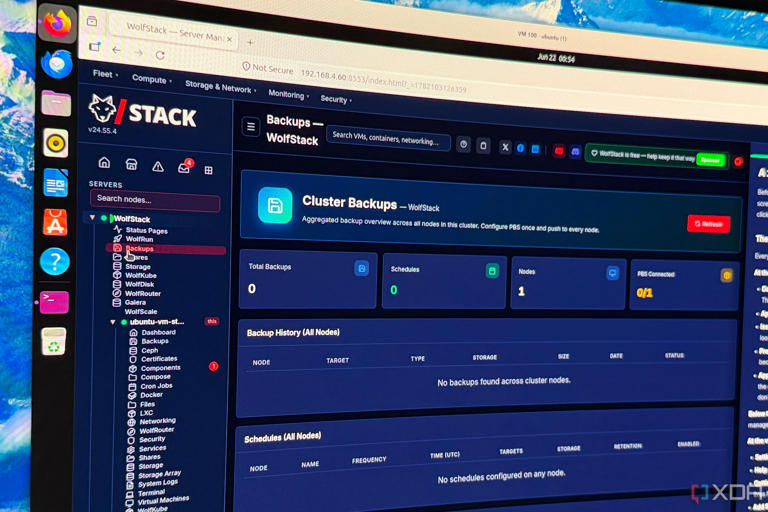Open the pink Terminal icon in dock

[x=54, y=301]
